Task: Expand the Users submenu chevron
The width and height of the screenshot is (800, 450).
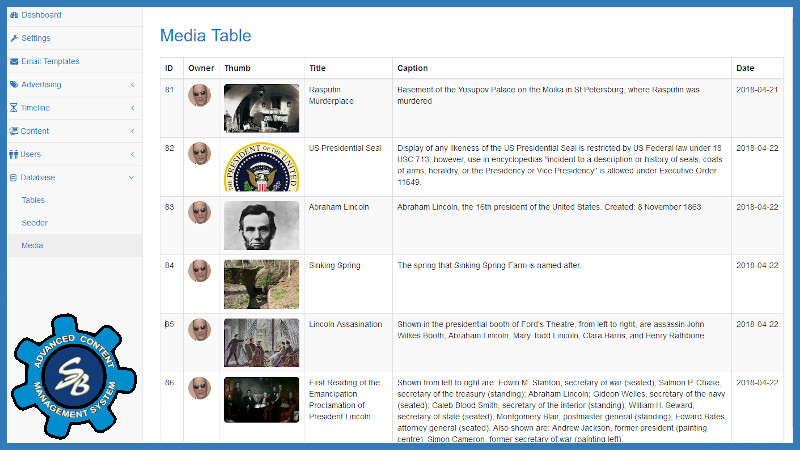Action: click(132, 154)
